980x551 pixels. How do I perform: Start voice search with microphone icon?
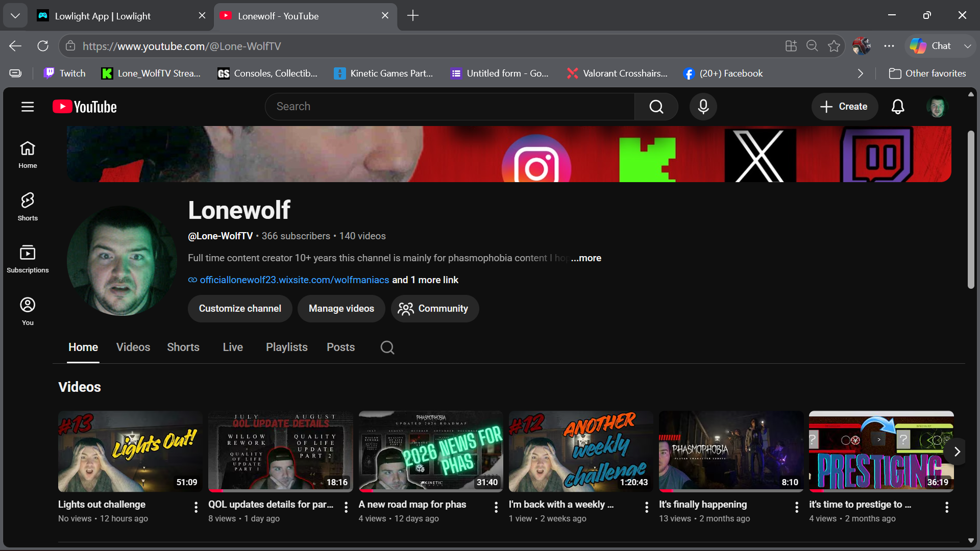[703, 107]
